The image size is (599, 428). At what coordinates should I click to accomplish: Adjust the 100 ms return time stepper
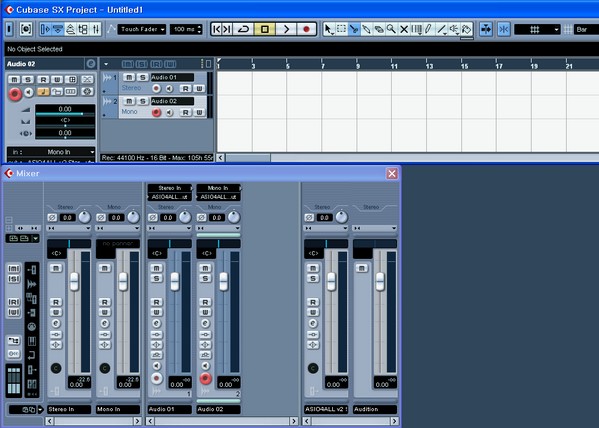coord(199,29)
